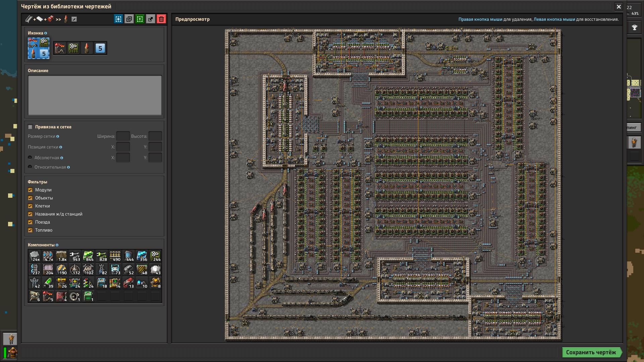The height and width of the screenshot is (362, 644).
Task: Enable the Привязка к сетке checkbox
Action: (x=30, y=127)
